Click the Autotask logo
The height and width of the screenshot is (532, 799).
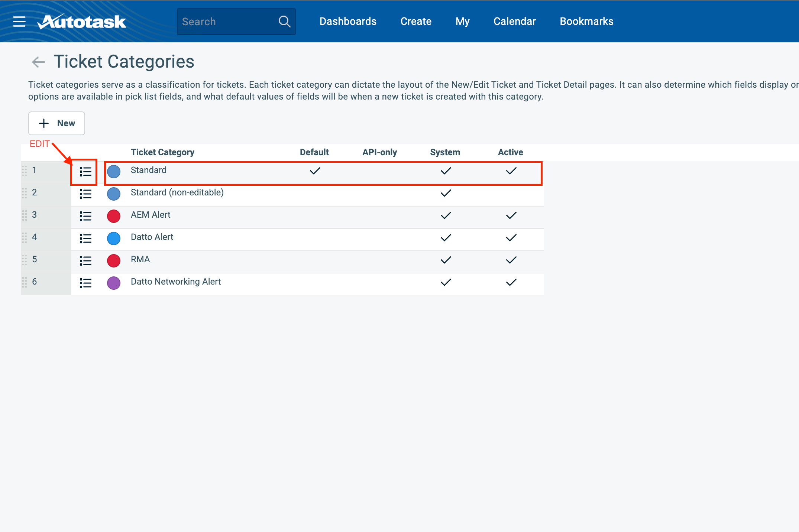(x=82, y=22)
